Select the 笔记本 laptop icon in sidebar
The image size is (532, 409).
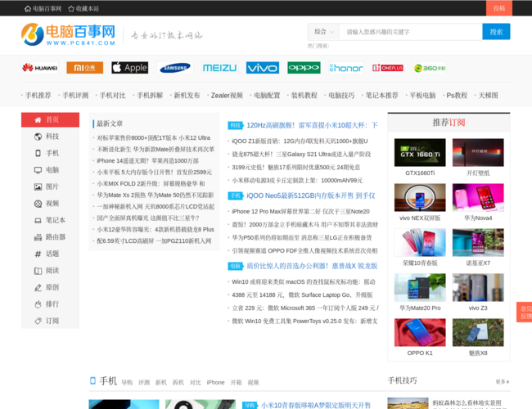[x=38, y=220]
